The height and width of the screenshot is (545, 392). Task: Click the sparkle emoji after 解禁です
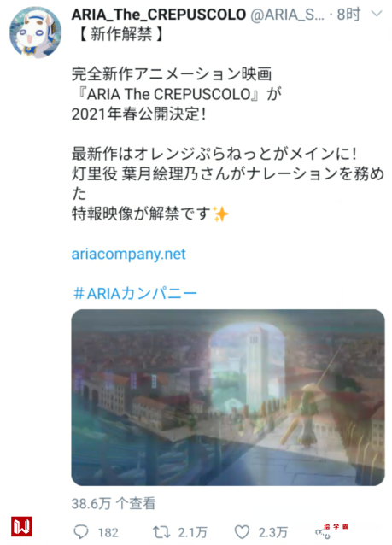click(x=220, y=214)
